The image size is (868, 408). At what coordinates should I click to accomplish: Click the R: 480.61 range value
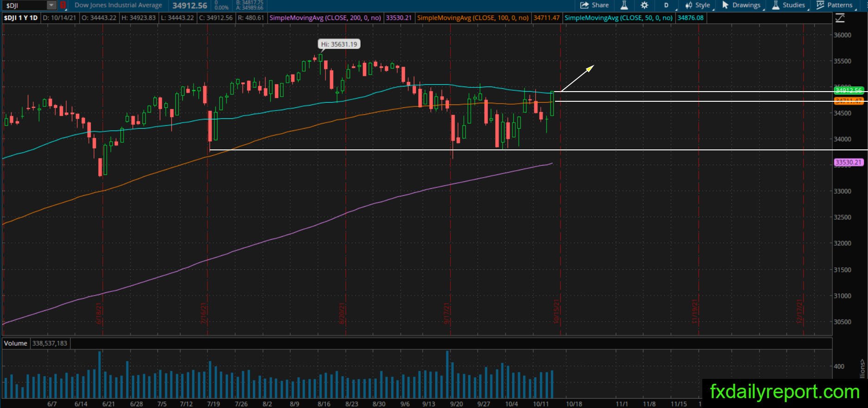pyautogui.click(x=250, y=18)
